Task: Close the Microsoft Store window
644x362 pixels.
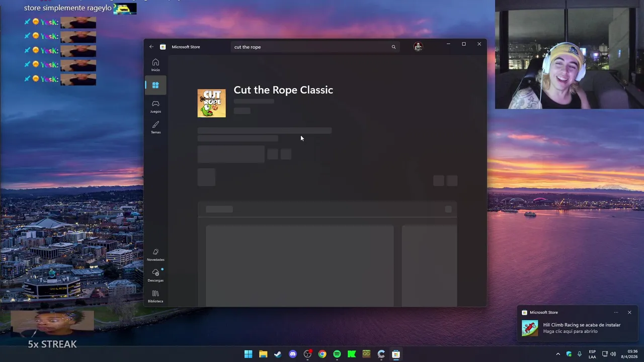Action: 479,44
